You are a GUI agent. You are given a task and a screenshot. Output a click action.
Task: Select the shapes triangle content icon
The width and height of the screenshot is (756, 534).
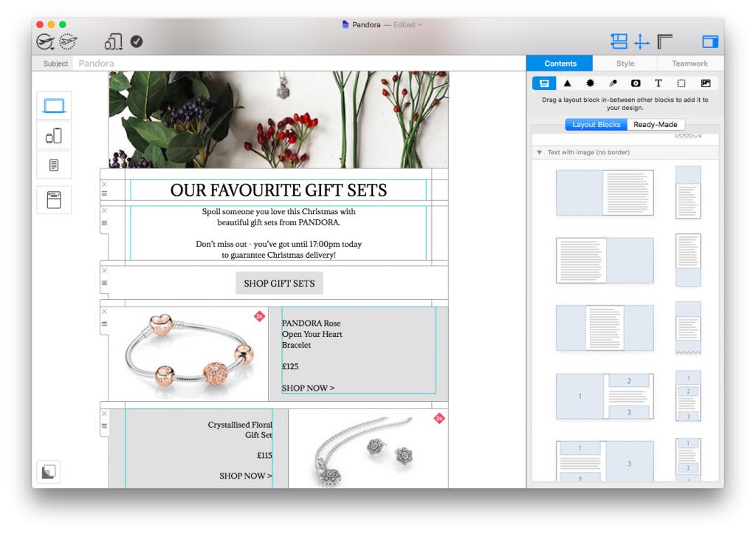point(567,83)
